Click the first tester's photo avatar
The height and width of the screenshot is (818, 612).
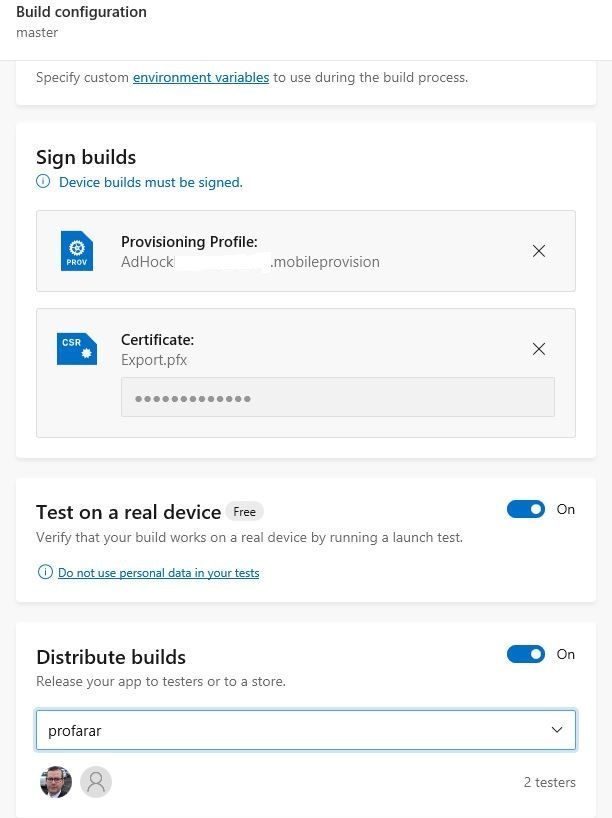(56, 782)
